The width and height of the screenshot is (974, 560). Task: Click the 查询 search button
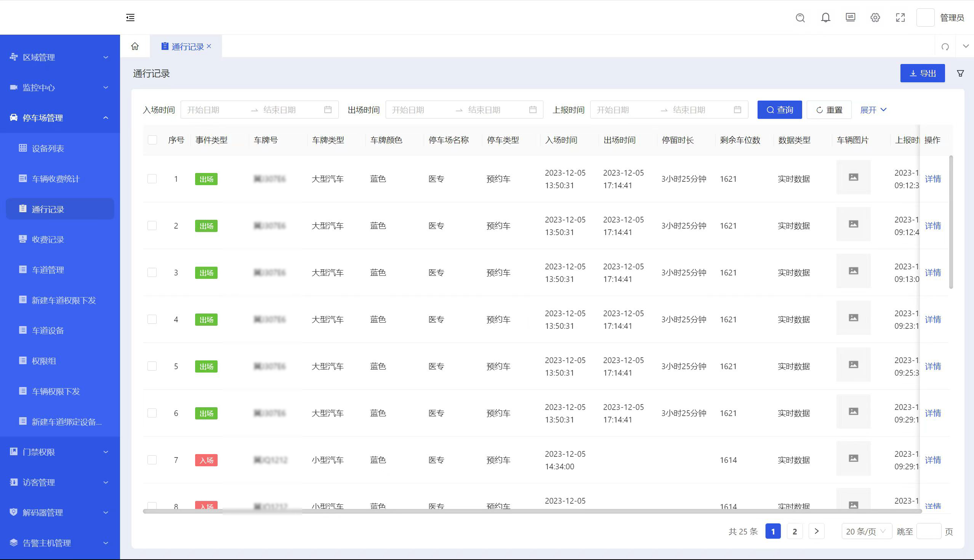(x=779, y=110)
